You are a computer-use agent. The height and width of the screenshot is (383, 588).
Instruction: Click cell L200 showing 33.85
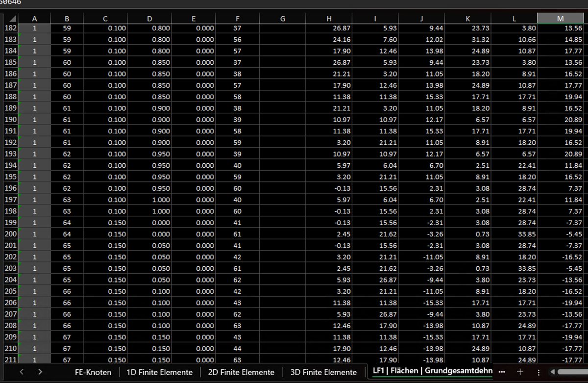(x=514, y=234)
